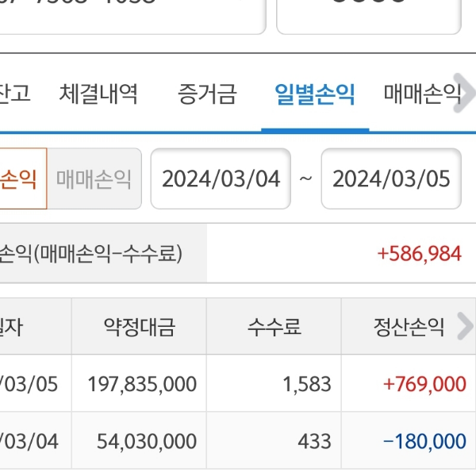This screenshot has height=476, width=476.
Task: Open the partially visible 잔고 tab
Action: (x=14, y=95)
